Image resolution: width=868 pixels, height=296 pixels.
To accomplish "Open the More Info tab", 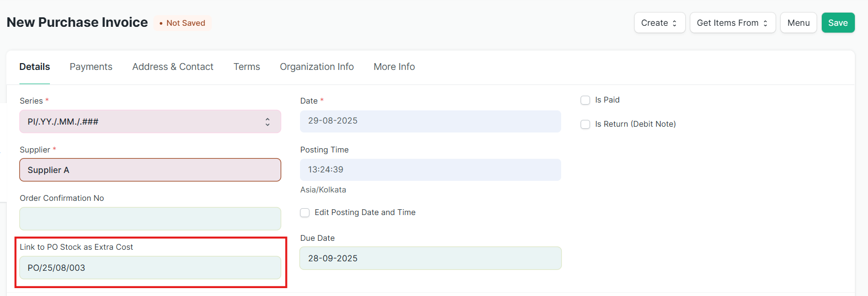I will click(x=394, y=67).
